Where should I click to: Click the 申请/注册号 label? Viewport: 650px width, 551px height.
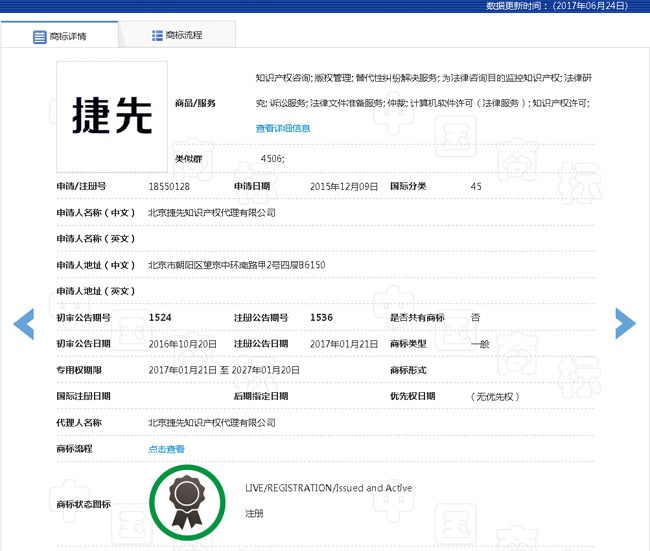(81, 187)
